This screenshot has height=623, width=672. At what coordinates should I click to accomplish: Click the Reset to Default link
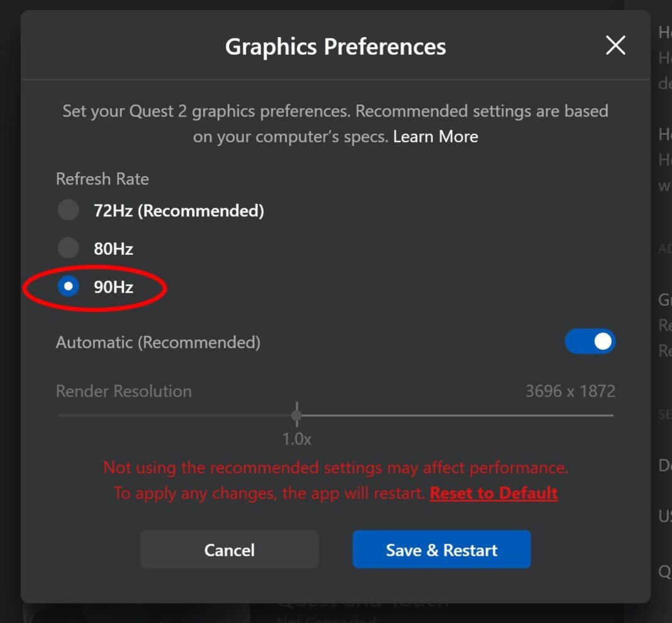click(493, 493)
